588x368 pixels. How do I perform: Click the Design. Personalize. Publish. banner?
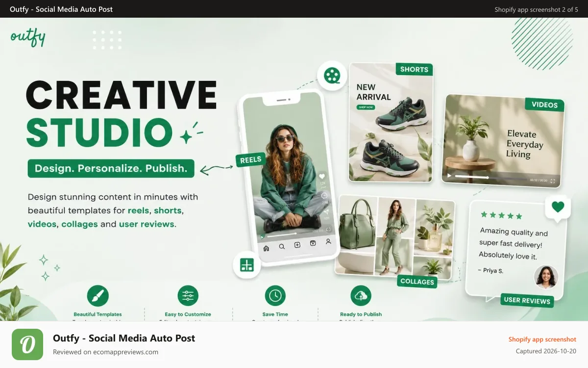[111, 168]
